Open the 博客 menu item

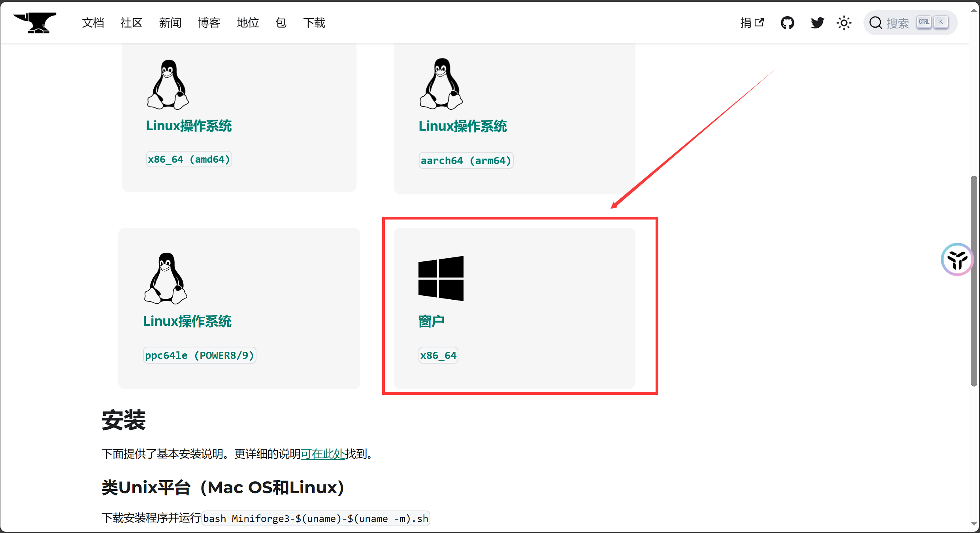tap(209, 23)
